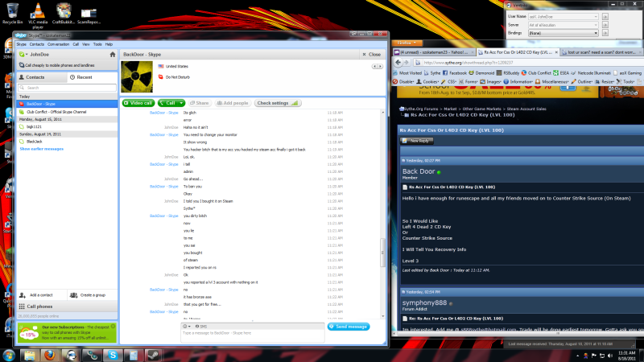Image resolution: width=644 pixels, height=362 pixels.
Task: Close the BackDoor conversation pane
Action: 371,54
